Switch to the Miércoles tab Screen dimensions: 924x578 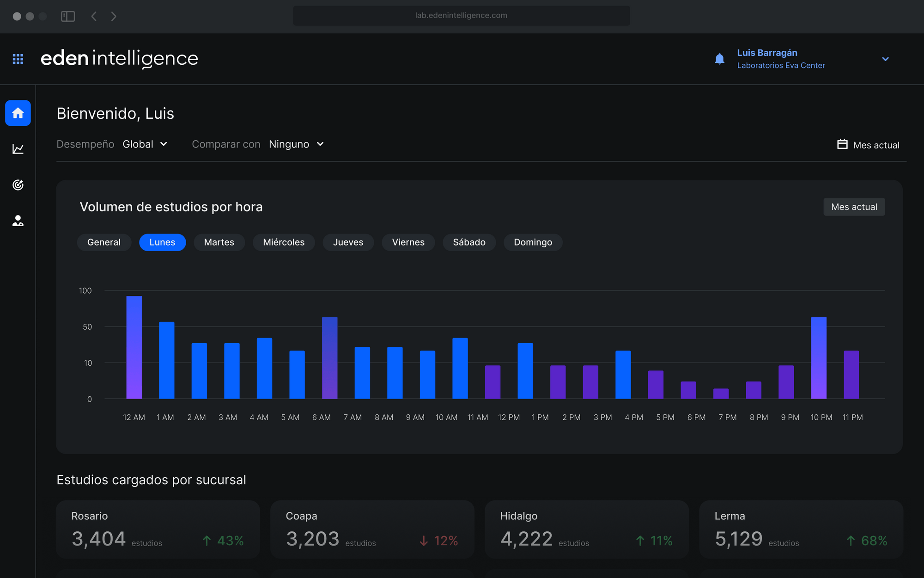pos(284,242)
